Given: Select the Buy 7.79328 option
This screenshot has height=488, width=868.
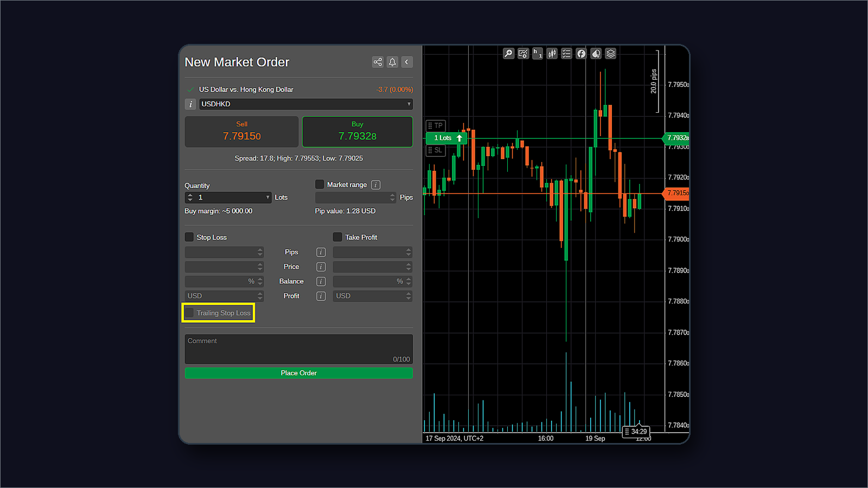Looking at the screenshot, I should [x=357, y=131].
